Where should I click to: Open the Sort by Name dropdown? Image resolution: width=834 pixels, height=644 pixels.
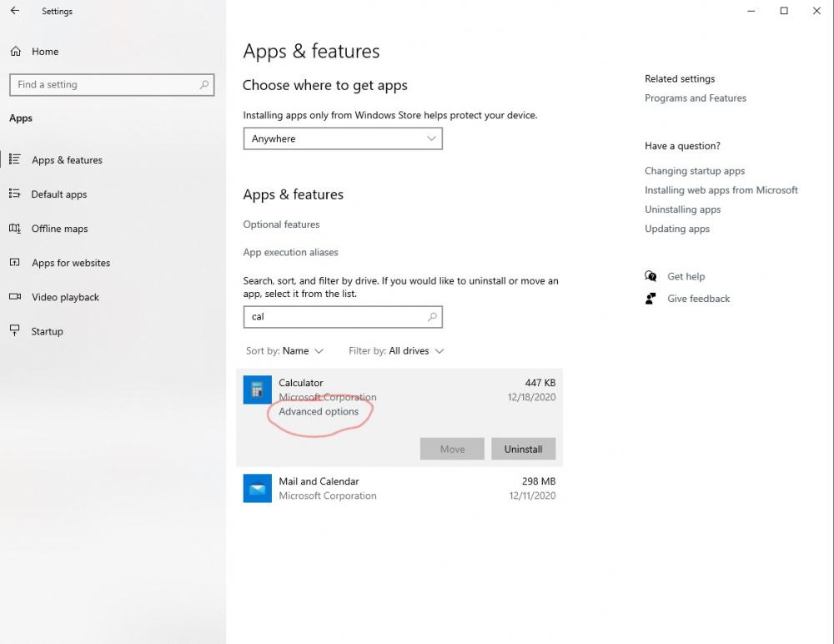point(284,350)
